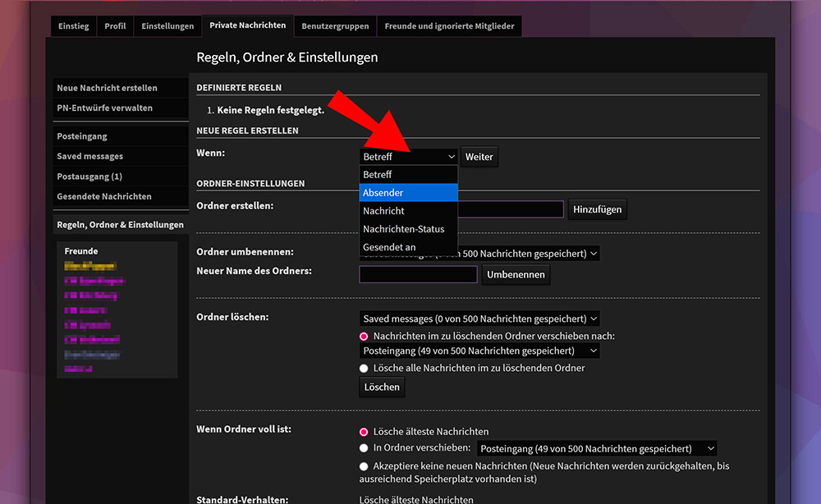Select Lösche älteste Nachrichten radio button
The height and width of the screenshot is (504, 821).
coord(364,431)
